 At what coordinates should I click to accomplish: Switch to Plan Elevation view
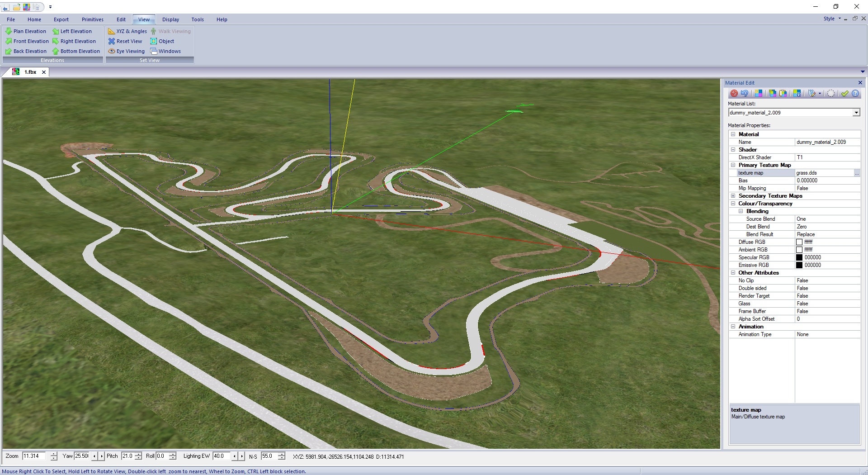(26, 31)
